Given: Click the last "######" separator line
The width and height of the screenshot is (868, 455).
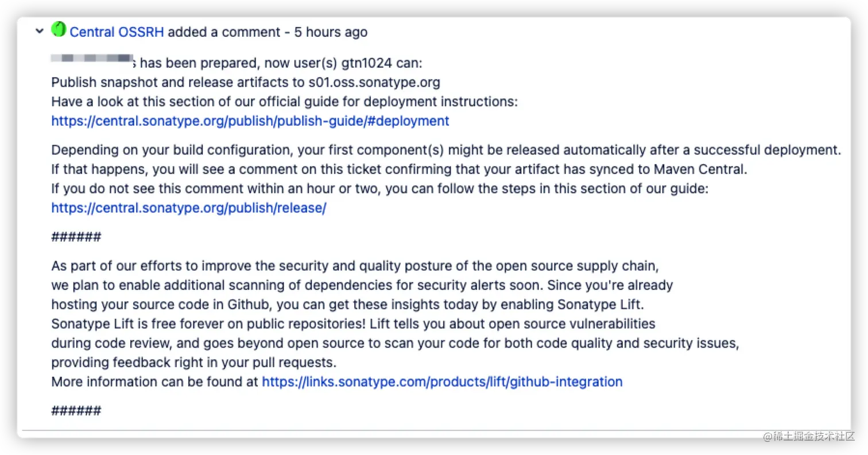Looking at the screenshot, I should (x=76, y=411).
